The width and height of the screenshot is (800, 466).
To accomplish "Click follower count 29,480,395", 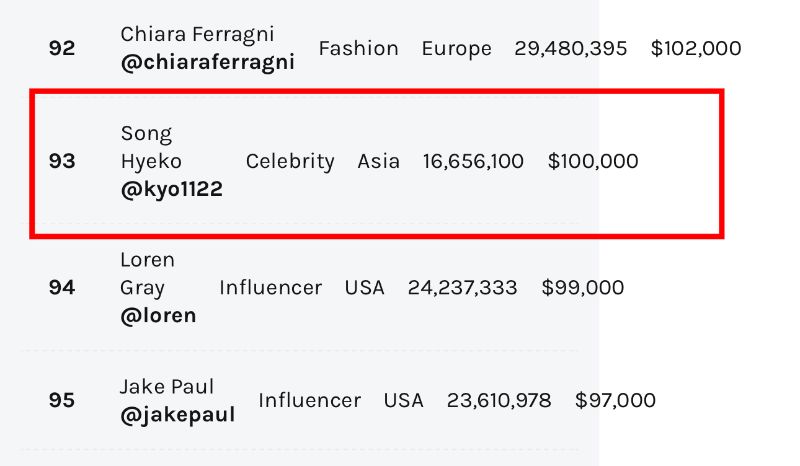I will coord(570,49).
